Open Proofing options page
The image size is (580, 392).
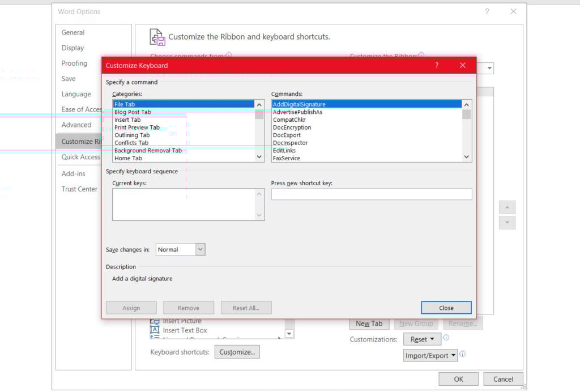[74, 63]
